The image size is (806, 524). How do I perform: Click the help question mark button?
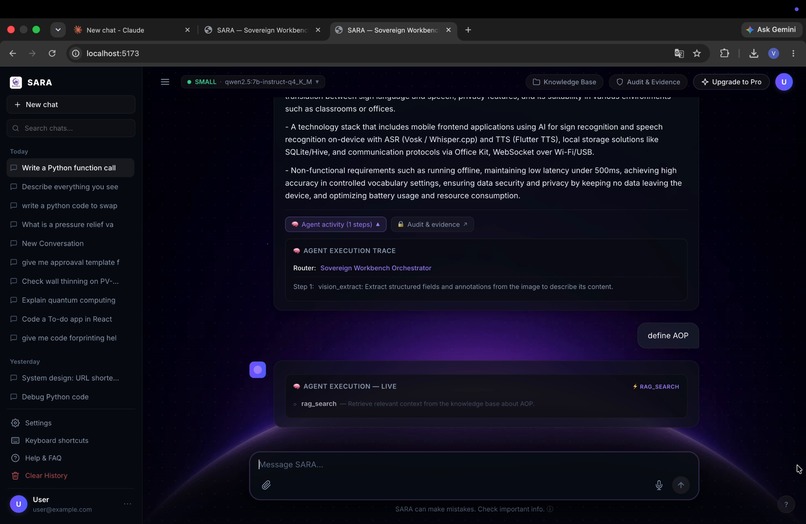[x=786, y=504]
